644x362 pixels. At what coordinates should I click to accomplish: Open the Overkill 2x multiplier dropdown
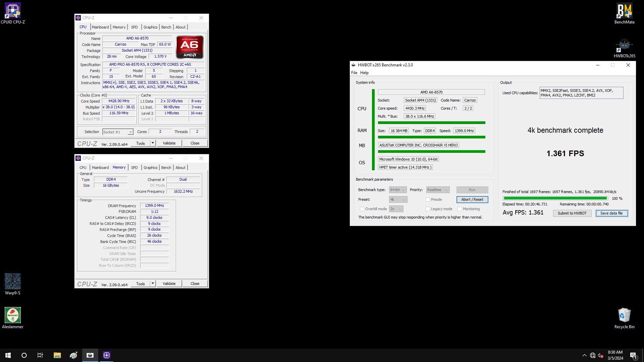pos(396,209)
